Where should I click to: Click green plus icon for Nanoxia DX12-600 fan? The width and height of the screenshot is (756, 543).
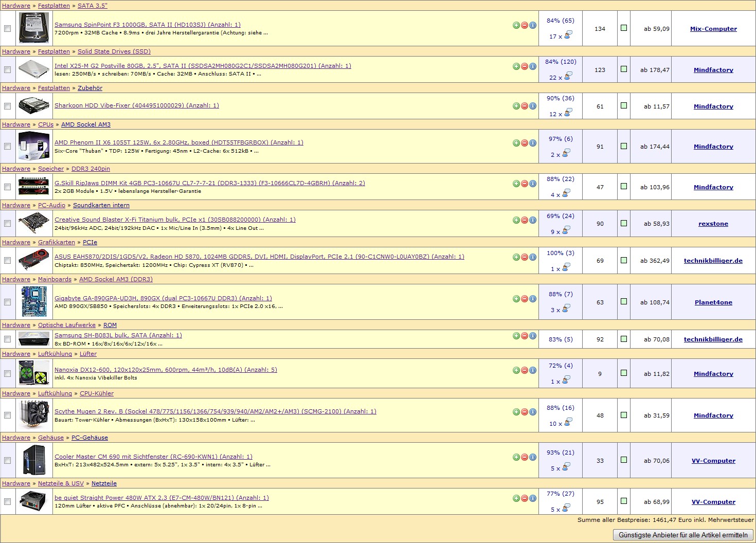pos(516,370)
